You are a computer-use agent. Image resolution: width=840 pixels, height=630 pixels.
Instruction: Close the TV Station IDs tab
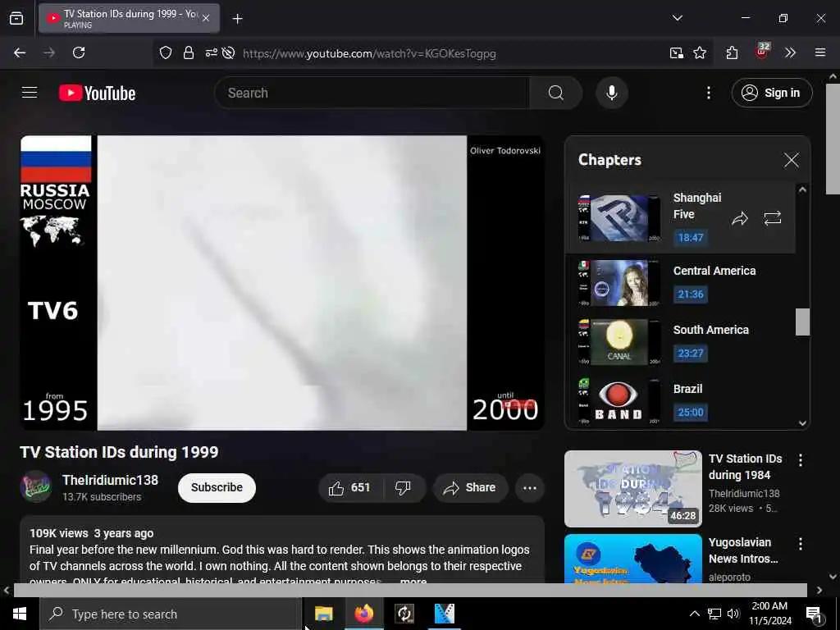pos(206,18)
